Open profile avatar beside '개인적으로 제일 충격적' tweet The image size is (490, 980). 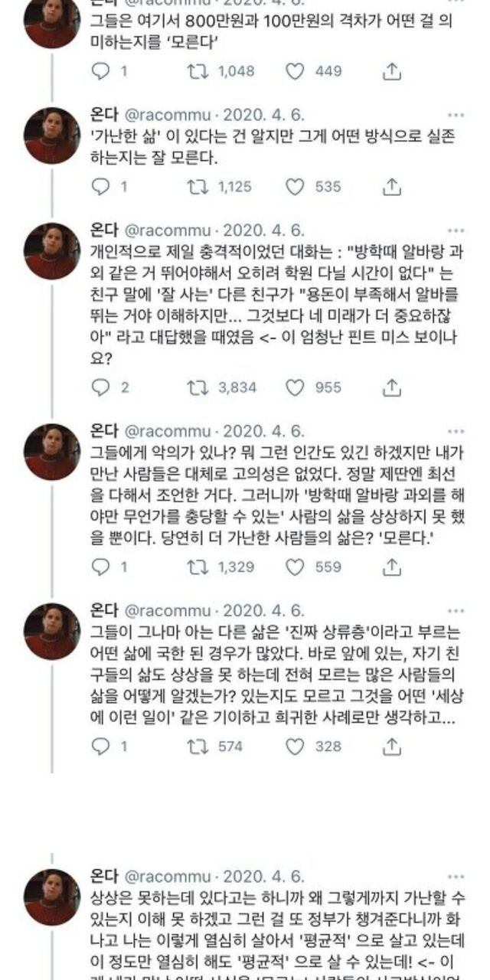coord(51,251)
